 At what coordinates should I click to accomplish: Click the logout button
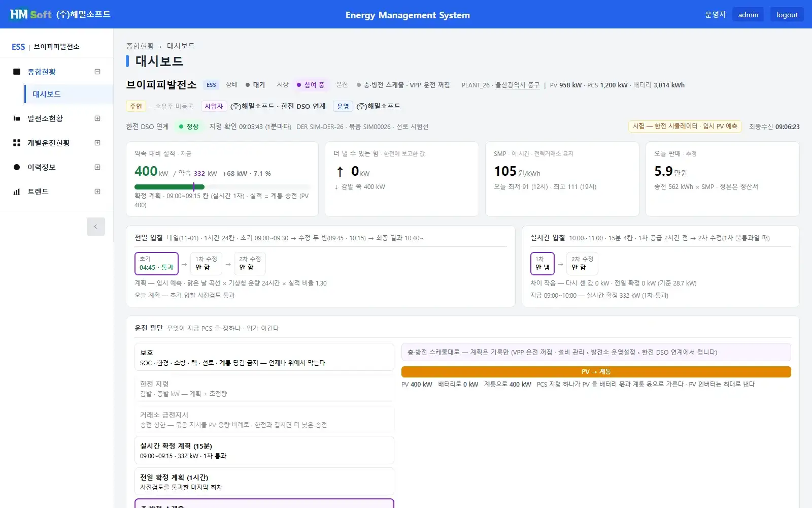[x=787, y=15]
